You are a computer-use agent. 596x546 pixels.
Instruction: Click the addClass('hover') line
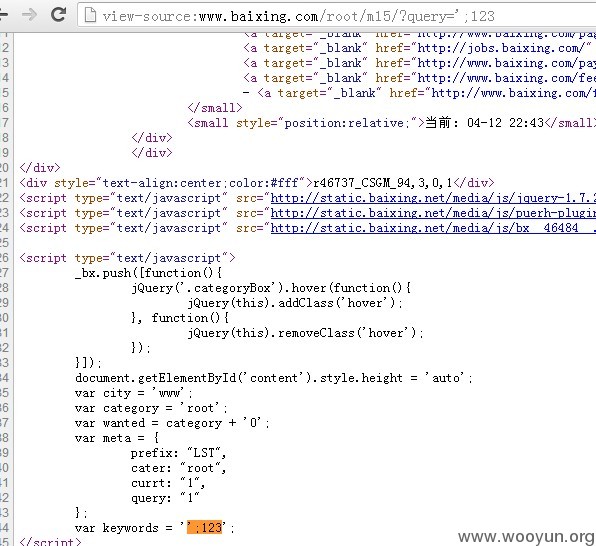(x=295, y=303)
